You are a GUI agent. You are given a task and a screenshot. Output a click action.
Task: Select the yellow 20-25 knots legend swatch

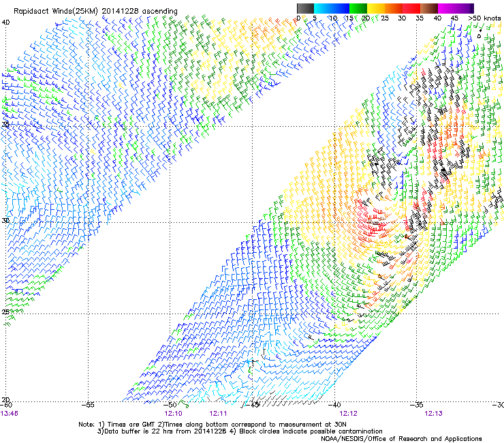pos(376,8)
